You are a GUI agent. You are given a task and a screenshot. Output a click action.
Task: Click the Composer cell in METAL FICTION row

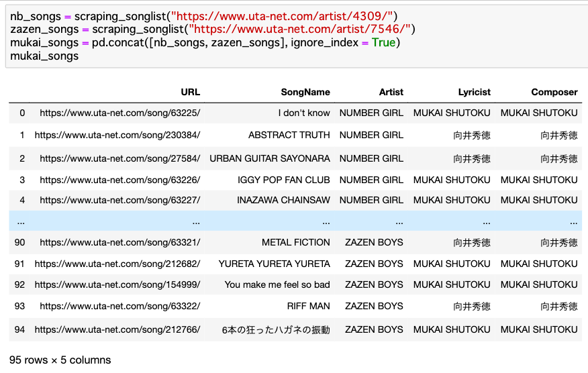pyautogui.click(x=558, y=243)
